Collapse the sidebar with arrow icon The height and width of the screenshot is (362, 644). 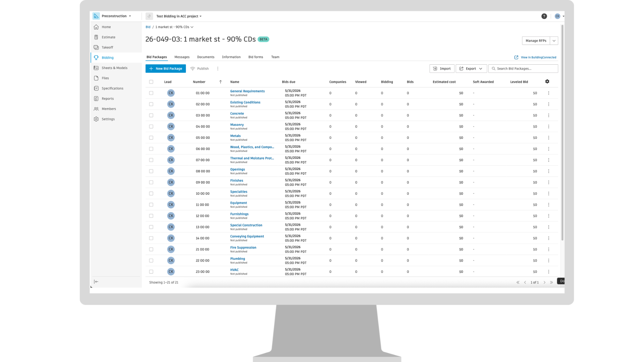click(x=96, y=282)
